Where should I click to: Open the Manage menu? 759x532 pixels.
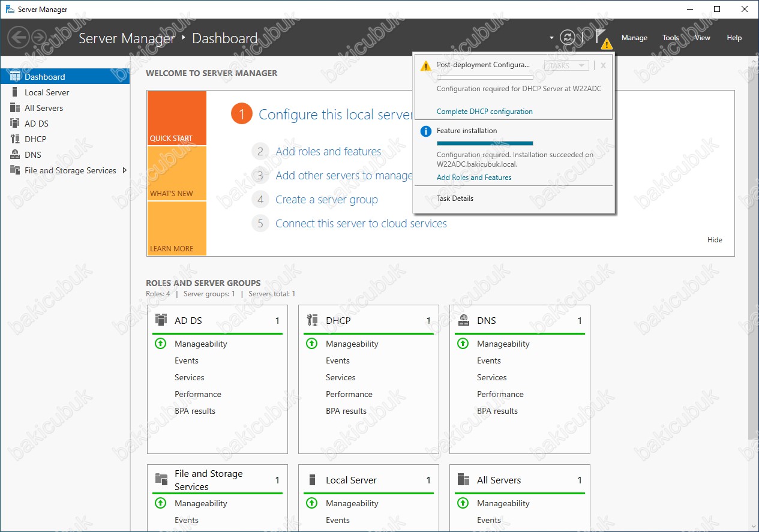pyautogui.click(x=634, y=38)
